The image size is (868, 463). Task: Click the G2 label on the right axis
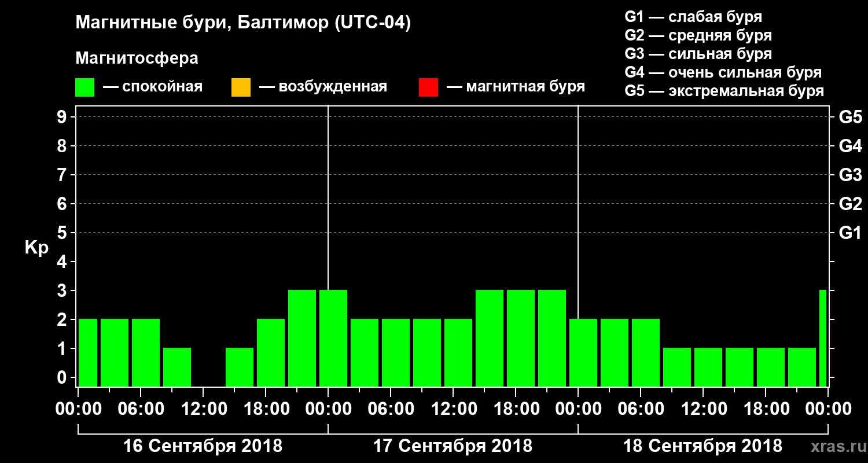click(851, 204)
